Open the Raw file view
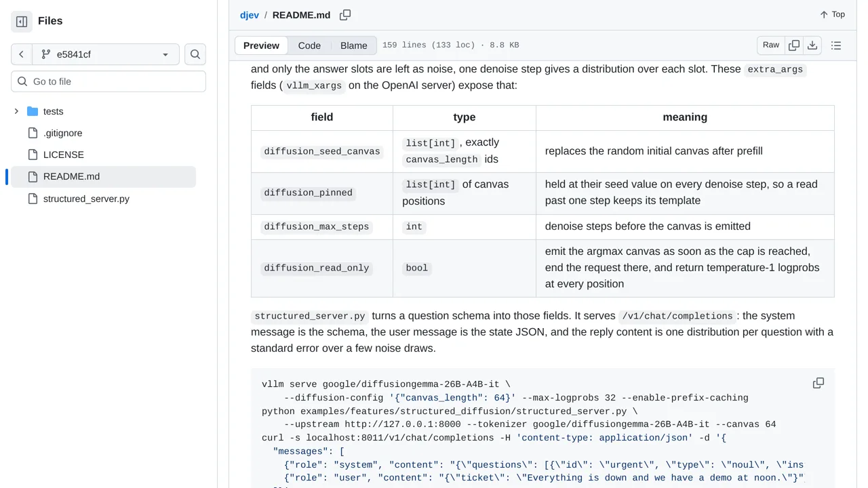The width and height of the screenshot is (868, 488). 771,45
